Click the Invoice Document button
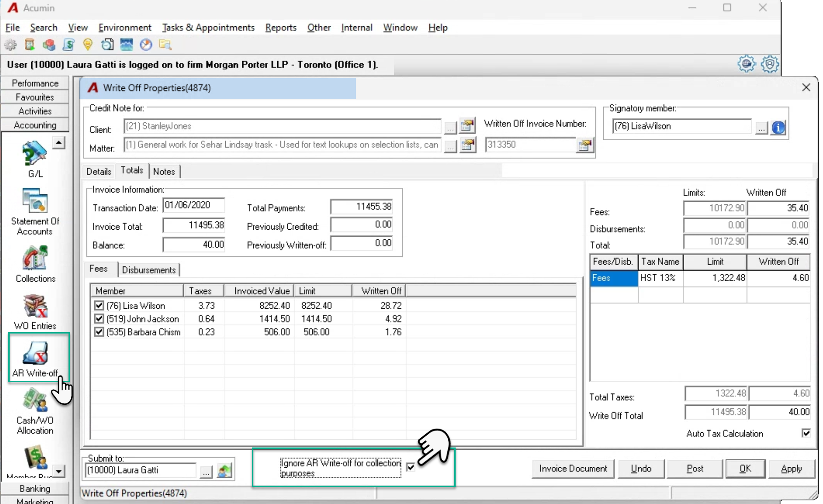The height and width of the screenshot is (504, 823). [x=573, y=469]
